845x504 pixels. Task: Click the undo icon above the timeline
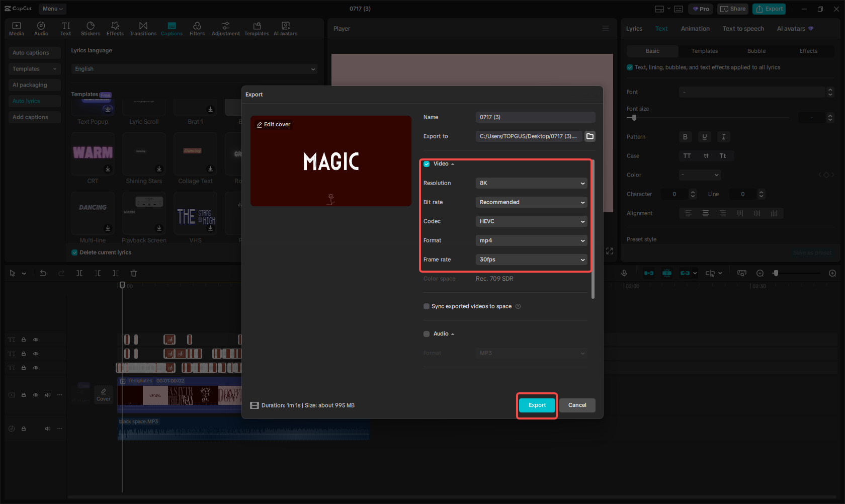[x=43, y=273]
